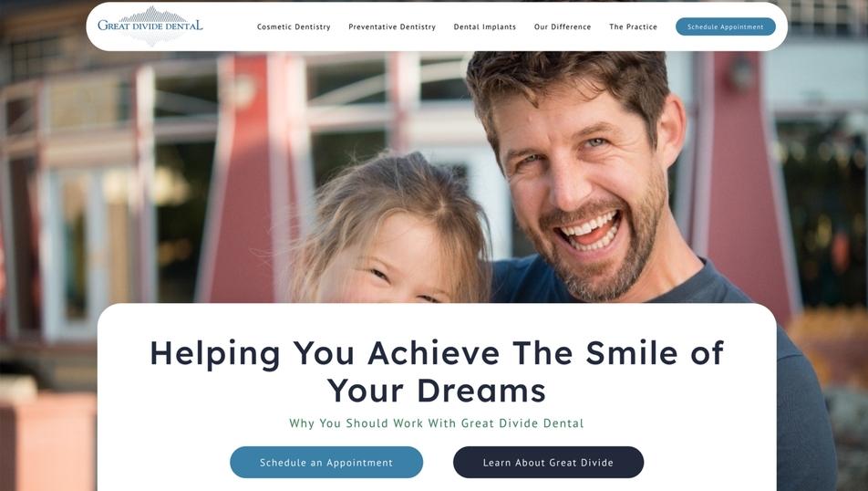Click the word Achieve in the headline
The height and width of the screenshot is (491, 868).
click(x=433, y=352)
